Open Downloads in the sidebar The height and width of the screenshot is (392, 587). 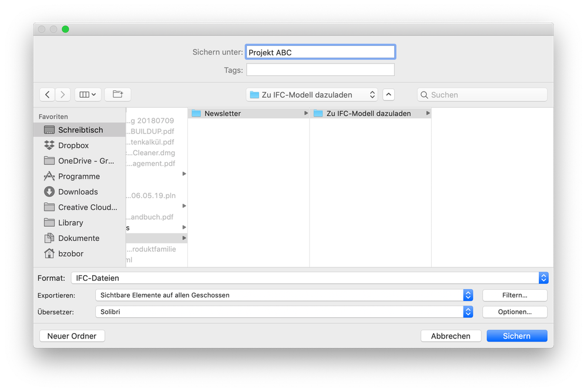79,192
